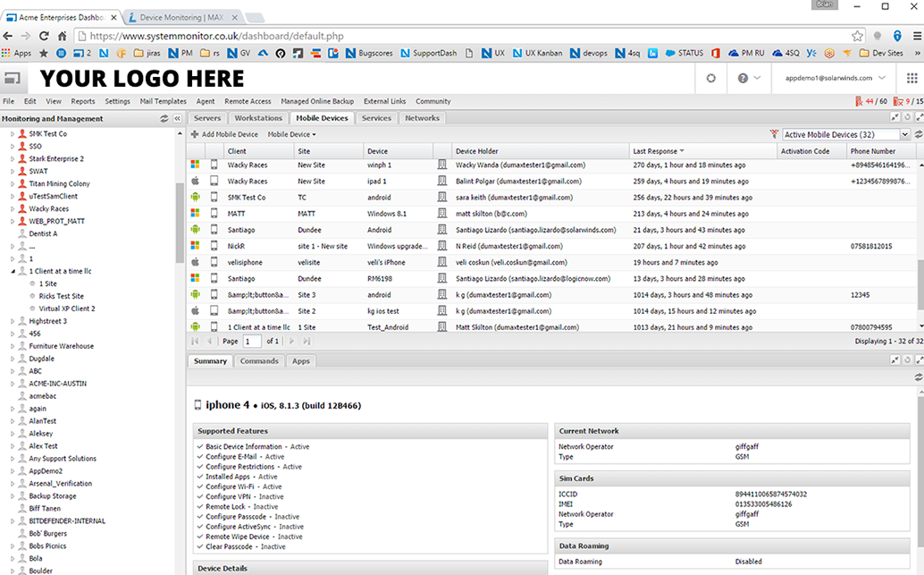
Task: Go to next page in device list
Action: [291, 341]
